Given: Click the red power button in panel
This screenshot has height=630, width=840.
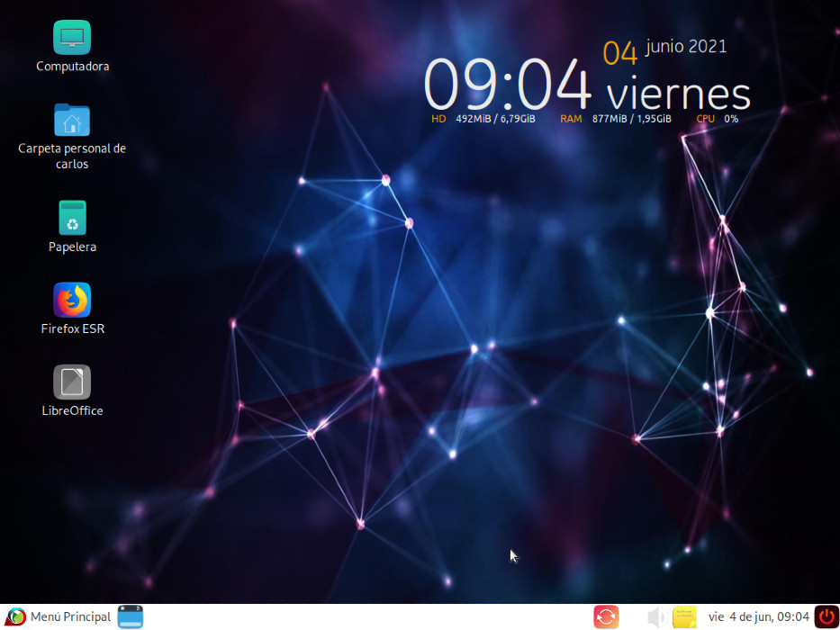Looking at the screenshot, I should [826, 617].
